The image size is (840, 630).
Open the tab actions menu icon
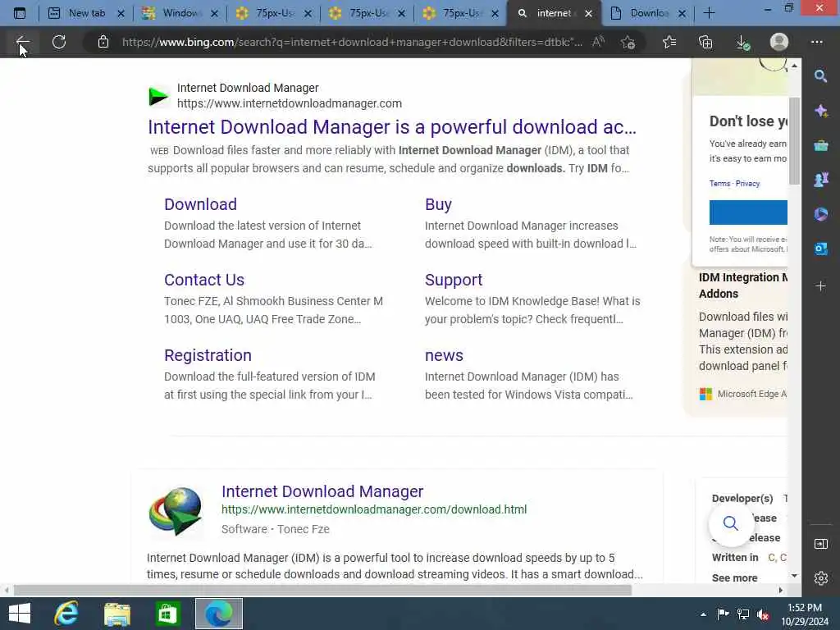(20, 13)
